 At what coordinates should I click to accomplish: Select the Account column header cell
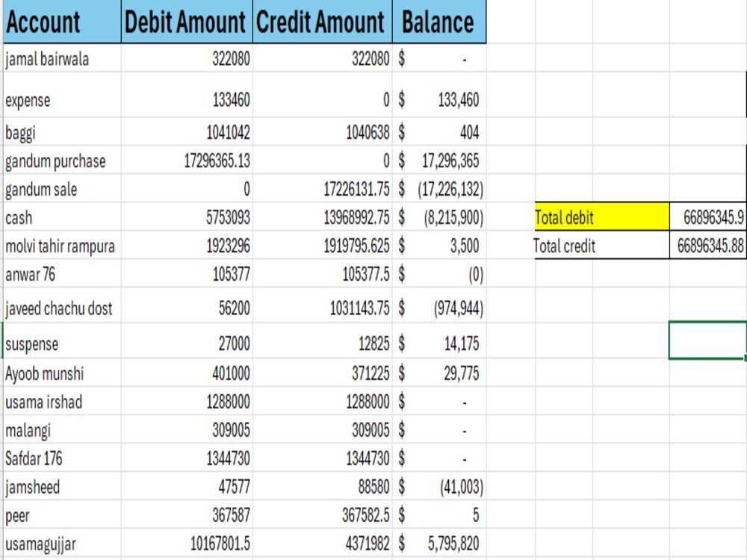[62, 22]
